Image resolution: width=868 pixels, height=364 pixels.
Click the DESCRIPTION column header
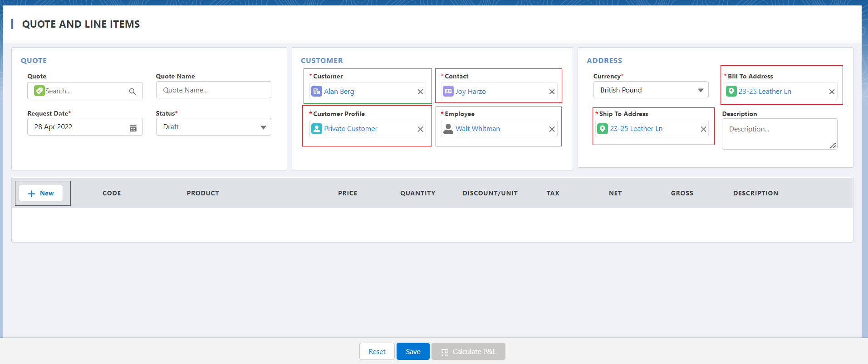(755, 193)
